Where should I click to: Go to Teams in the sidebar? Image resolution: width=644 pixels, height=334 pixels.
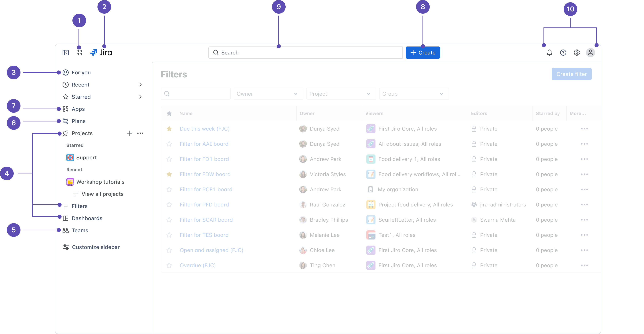80,230
